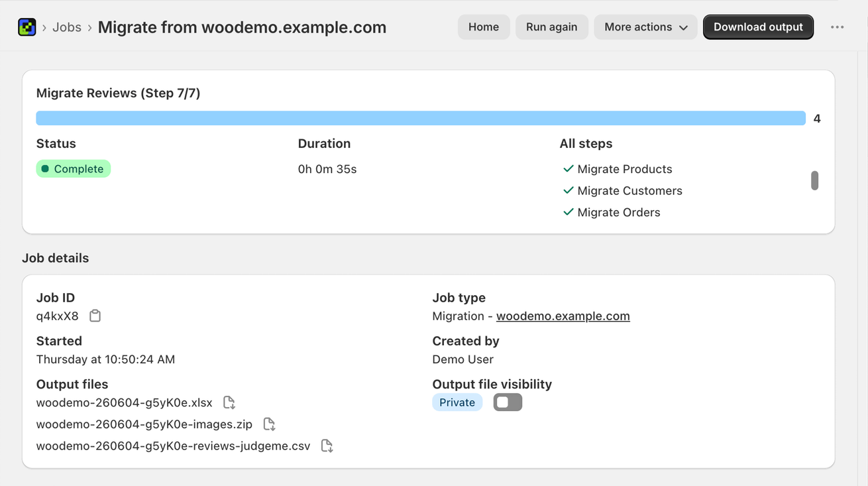Click the reviews-judgeme.csv file name

[174, 446]
